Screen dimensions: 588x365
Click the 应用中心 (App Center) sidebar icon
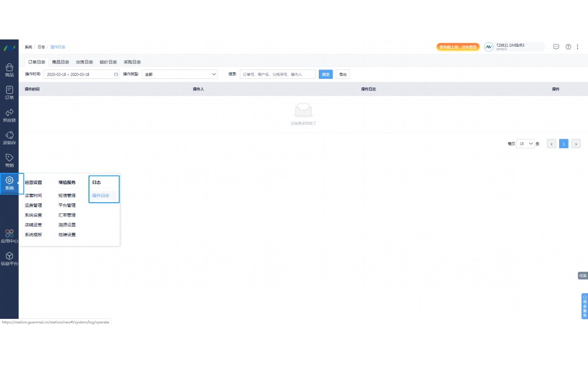(x=9, y=236)
